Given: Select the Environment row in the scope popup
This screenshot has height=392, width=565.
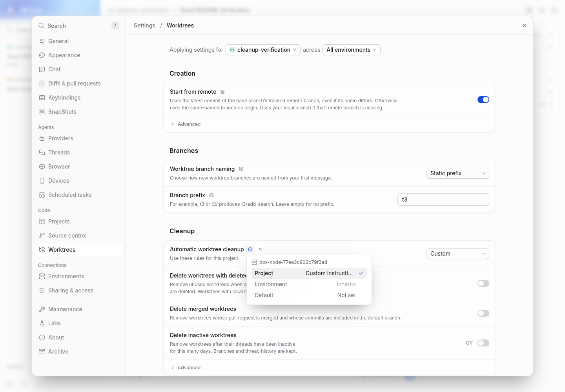Looking at the screenshot, I should (309, 284).
